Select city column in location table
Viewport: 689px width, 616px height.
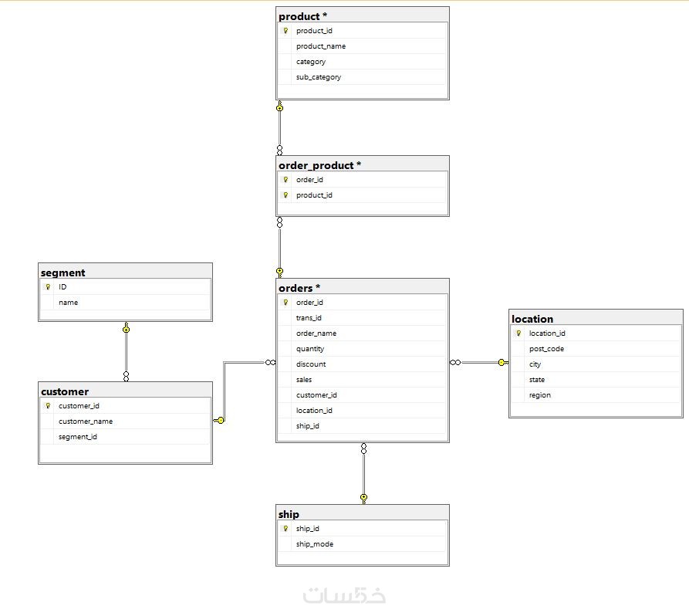click(x=596, y=364)
